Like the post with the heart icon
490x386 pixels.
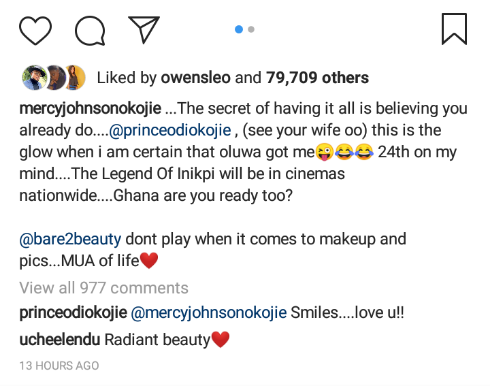coord(35,30)
